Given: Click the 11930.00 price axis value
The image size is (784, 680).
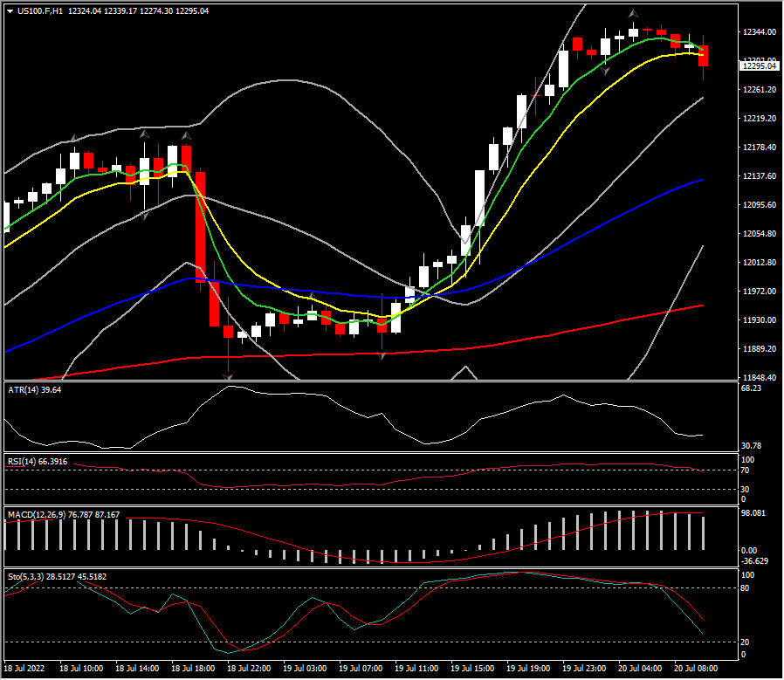Looking at the screenshot, I should [x=759, y=320].
